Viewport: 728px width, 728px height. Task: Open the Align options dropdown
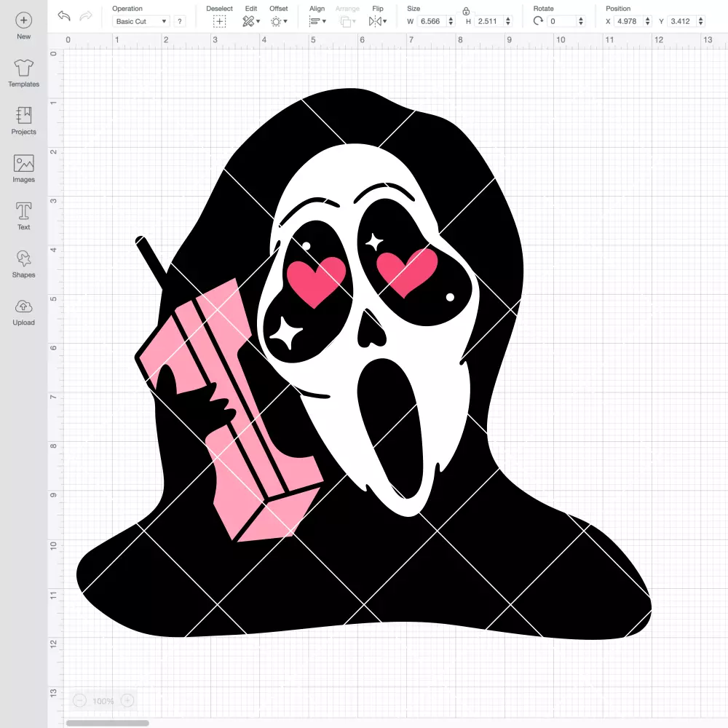tap(317, 21)
